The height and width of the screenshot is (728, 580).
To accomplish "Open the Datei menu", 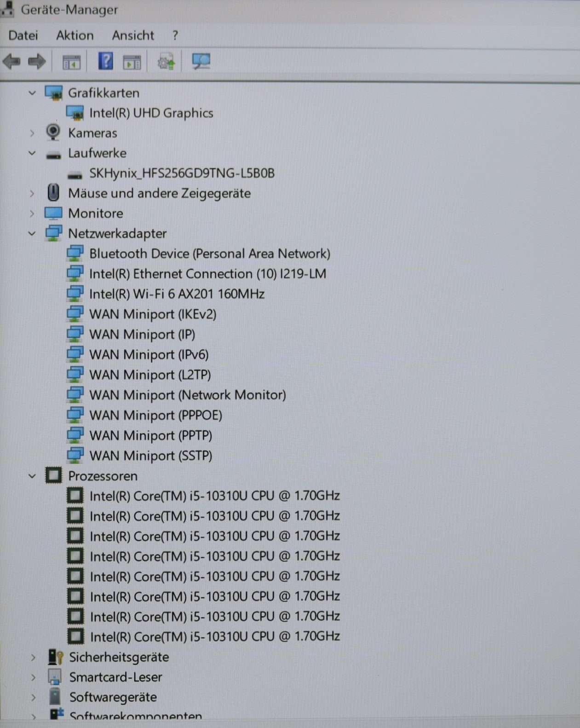I will (23, 35).
